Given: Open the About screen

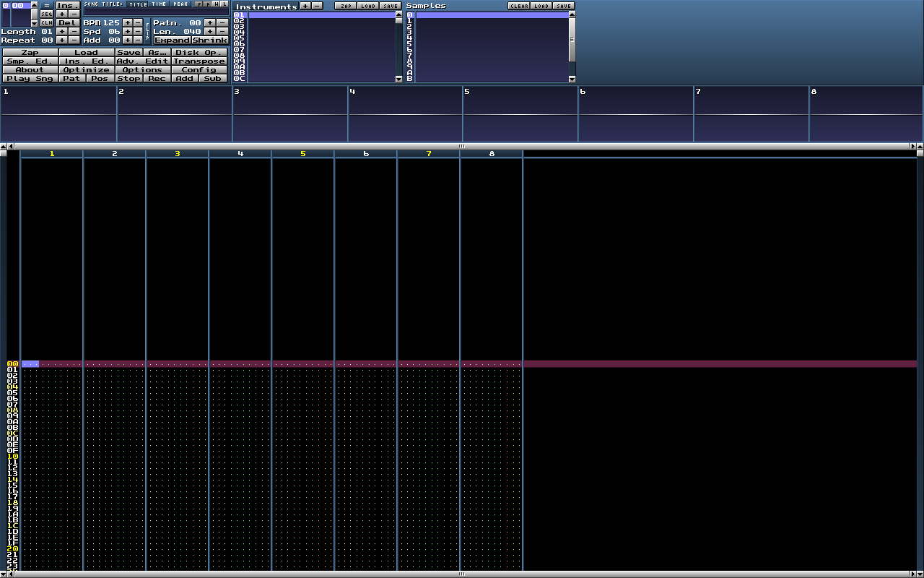Looking at the screenshot, I should [x=30, y=70].
